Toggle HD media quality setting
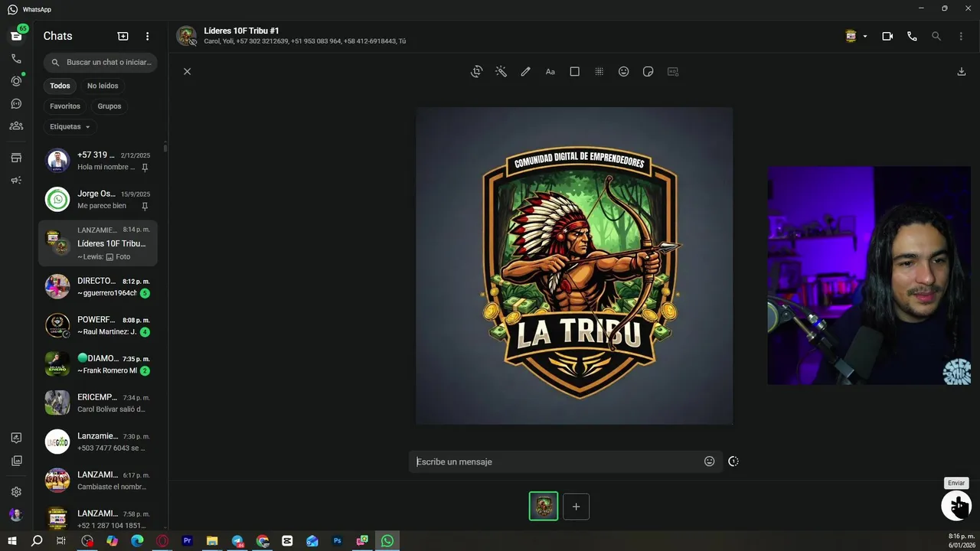 click(x=673, y=71)
